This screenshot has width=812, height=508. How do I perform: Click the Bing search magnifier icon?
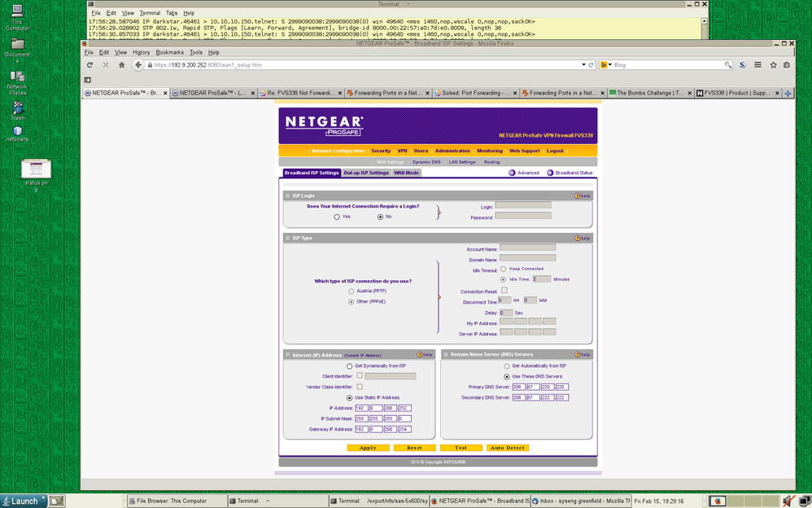coord(728,64)
